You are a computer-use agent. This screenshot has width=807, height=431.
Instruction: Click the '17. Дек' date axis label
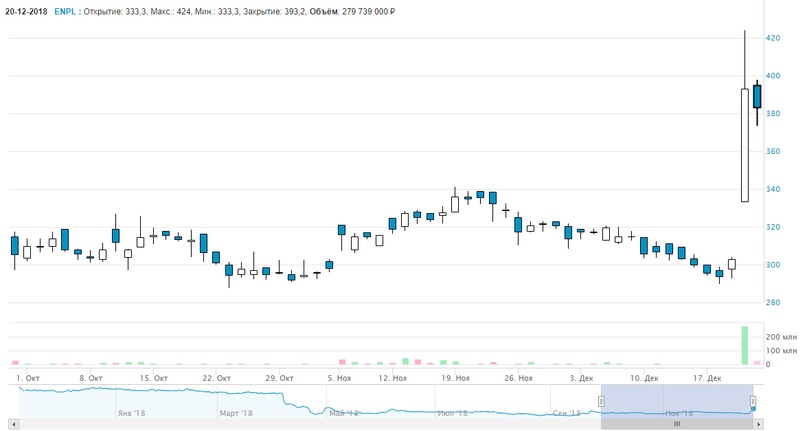(x=707, y=378)
